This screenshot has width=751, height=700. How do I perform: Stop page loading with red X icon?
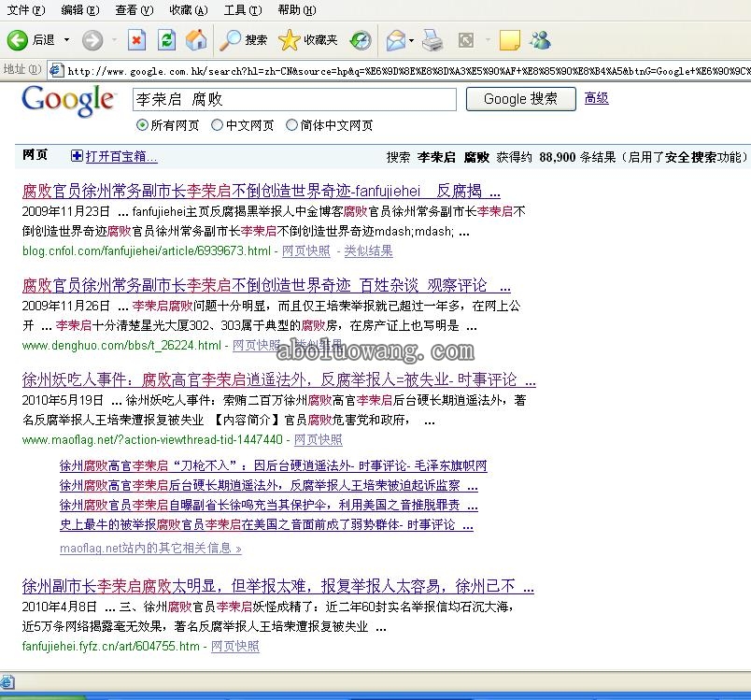[136, 40]
